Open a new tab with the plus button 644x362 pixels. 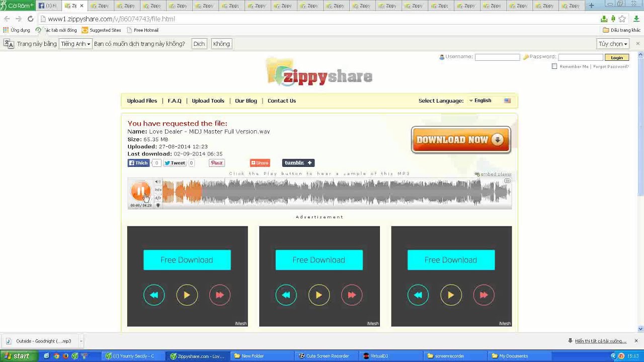[592, 6]
